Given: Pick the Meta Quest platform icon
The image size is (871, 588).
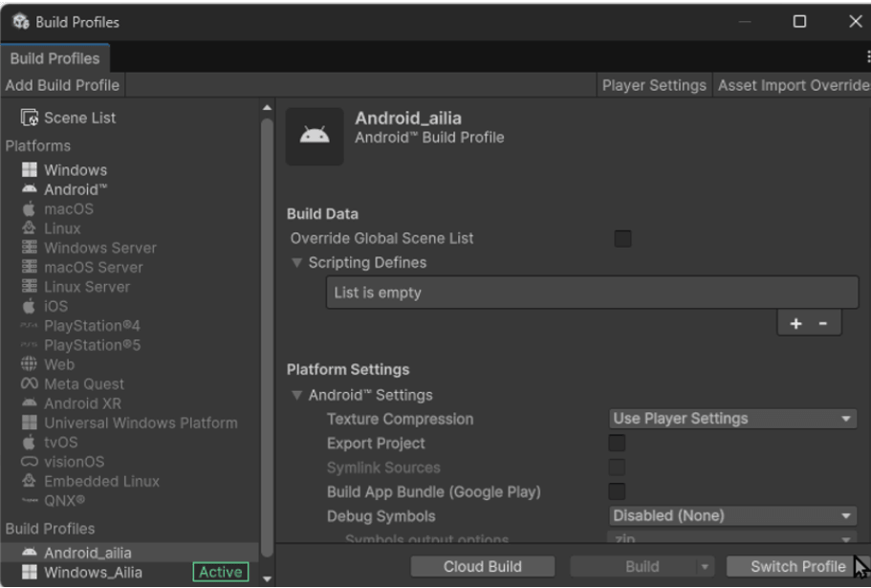Looking at the screenshot, I should pos(30,383).
